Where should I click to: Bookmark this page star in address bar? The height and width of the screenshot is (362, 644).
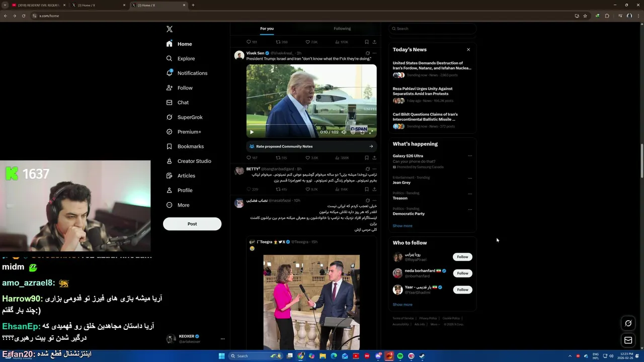(x=585, y=16)
